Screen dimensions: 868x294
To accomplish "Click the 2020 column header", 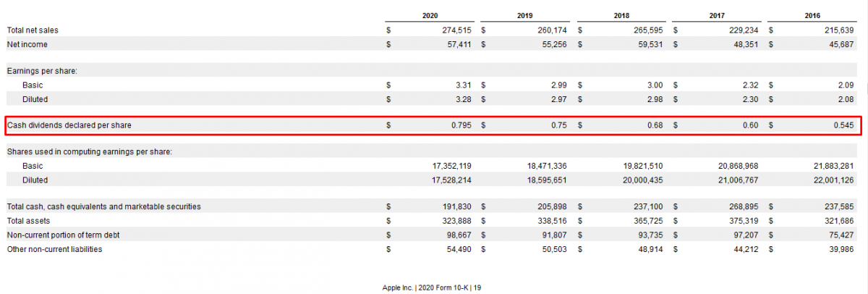I will (x=429, y=15).
